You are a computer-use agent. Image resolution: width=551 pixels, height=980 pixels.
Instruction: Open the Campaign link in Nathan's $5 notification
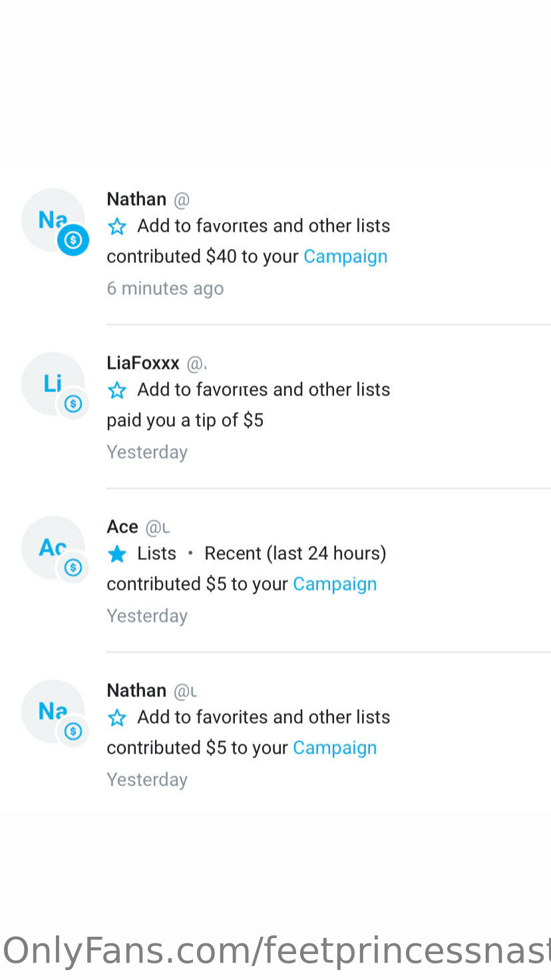click(335, 748)
